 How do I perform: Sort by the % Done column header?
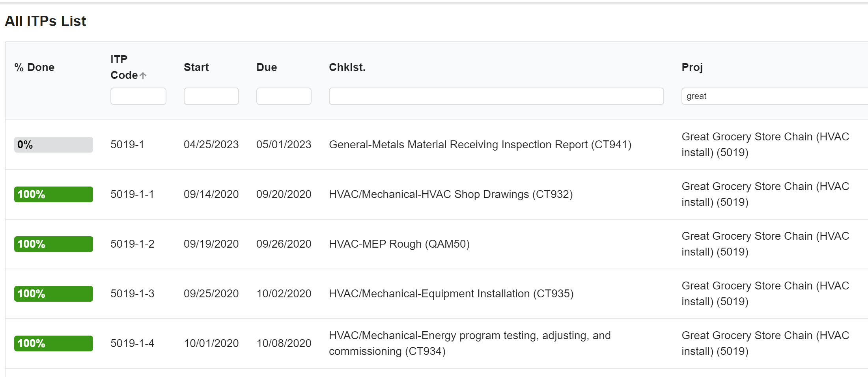(x=34, y=67)
